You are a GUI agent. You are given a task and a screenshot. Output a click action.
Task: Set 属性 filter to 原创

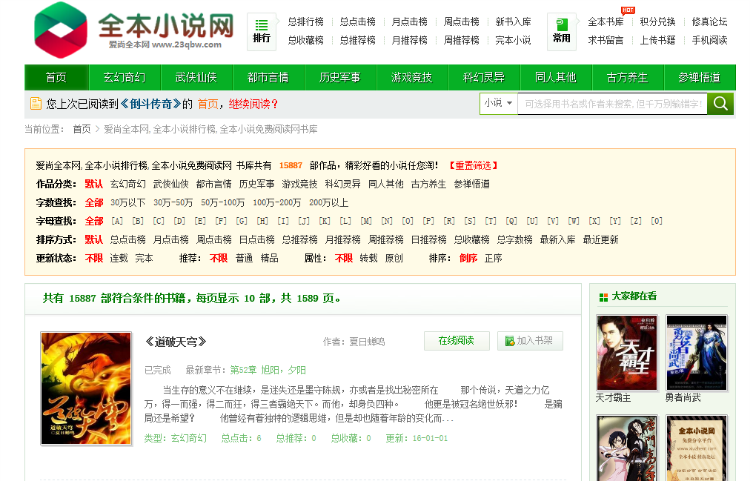pos(394,258)
